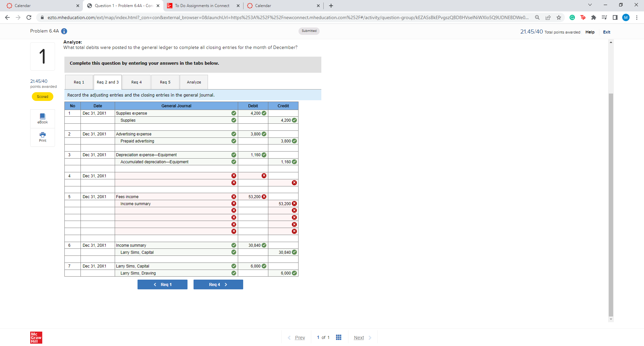644x346 pixels.
Task: Click the Advertising expense account cell
Action: 176,134
